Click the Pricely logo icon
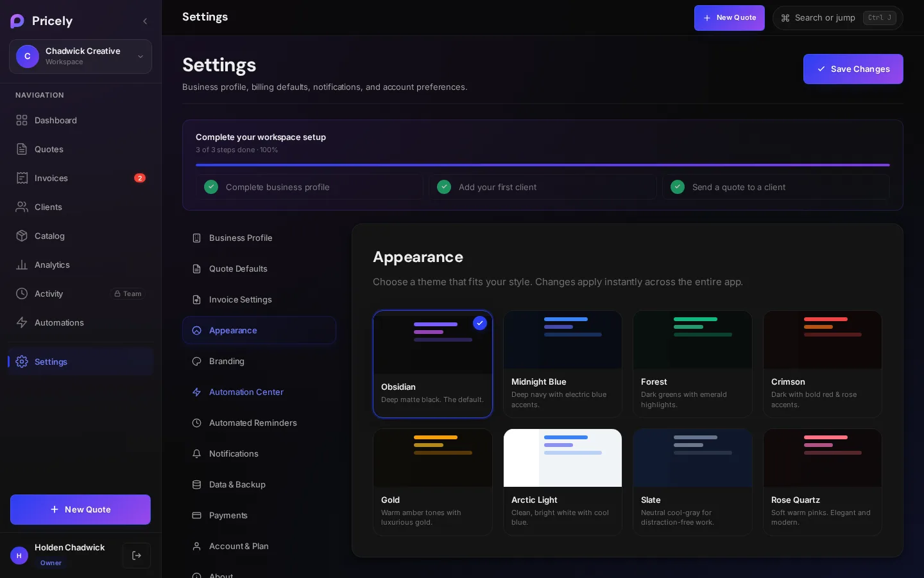This screenshot has width=924, height=578. click(x=17, y=21)
